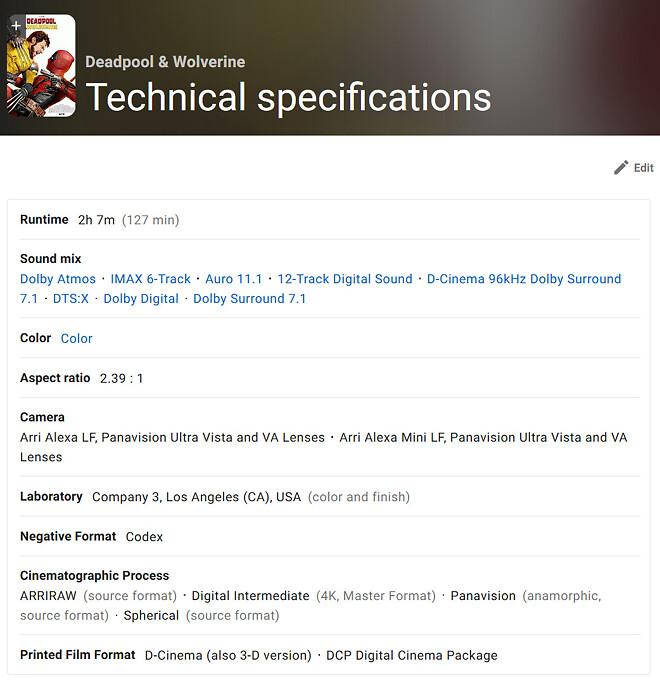Click the DCP Digital Cinema Package text
This screenshot has height=685, width=660.
411,656
